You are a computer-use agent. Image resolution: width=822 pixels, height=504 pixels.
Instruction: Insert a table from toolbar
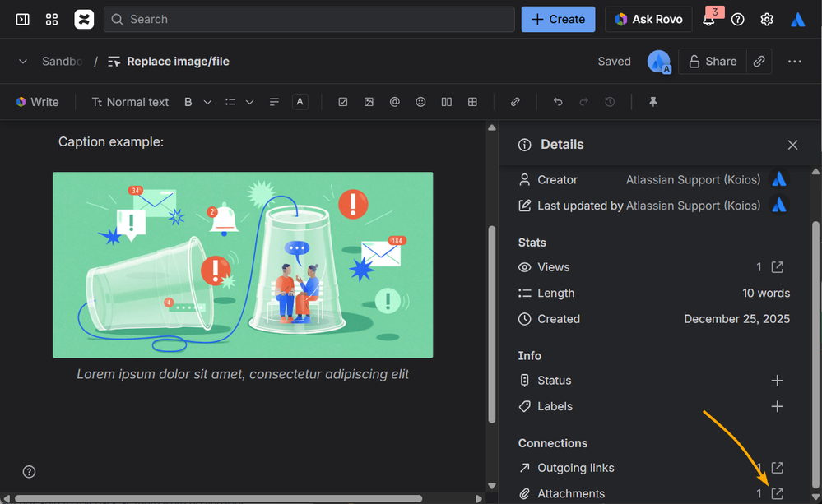472,102
